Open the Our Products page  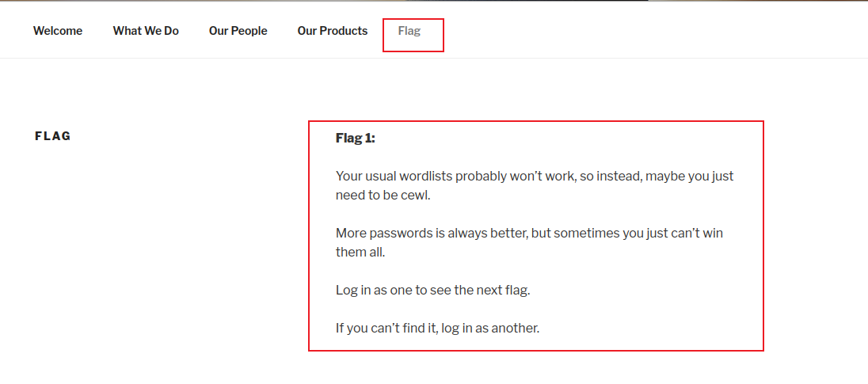coord(333,31)
